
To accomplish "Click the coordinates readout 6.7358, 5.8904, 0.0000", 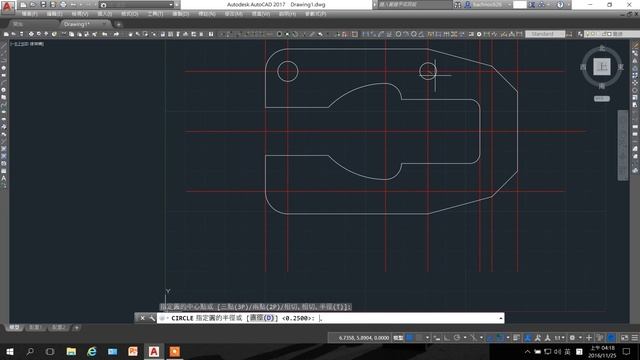I will point(364,338).
